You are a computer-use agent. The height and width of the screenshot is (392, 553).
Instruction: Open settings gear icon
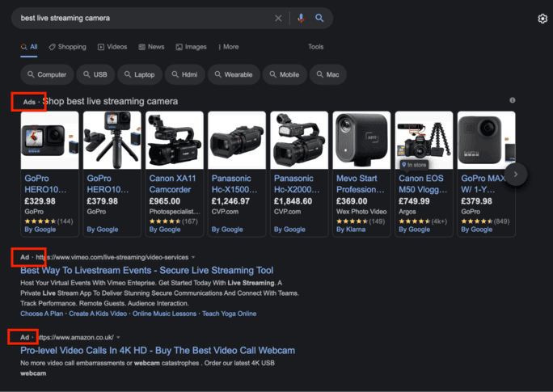(x=542, y=19)
